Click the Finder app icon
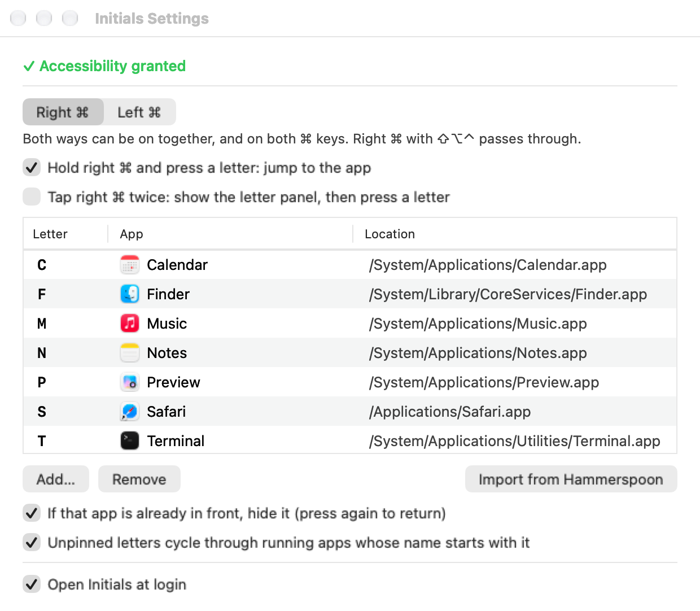This screenshot has height=611, width=700. (x=130, y=294)
